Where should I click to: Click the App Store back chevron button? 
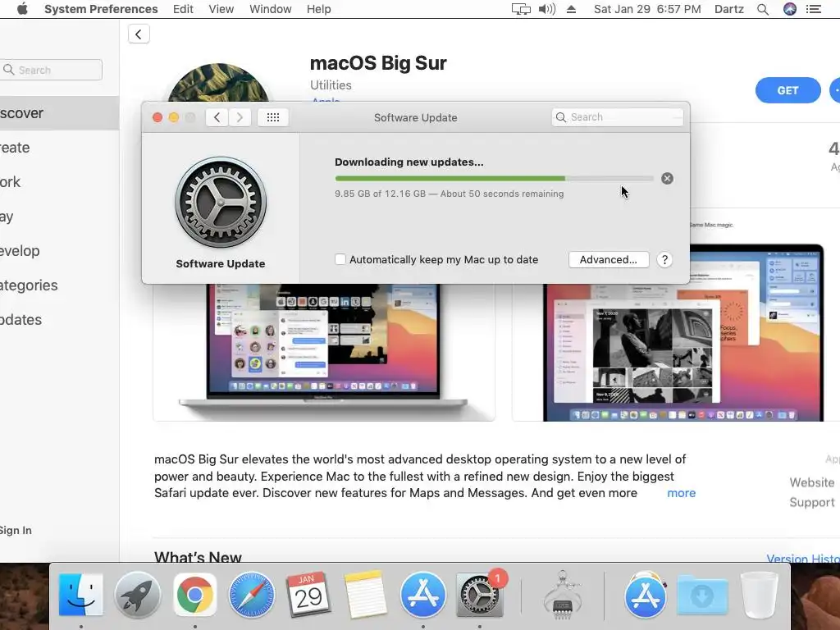[x=139, y=34]
